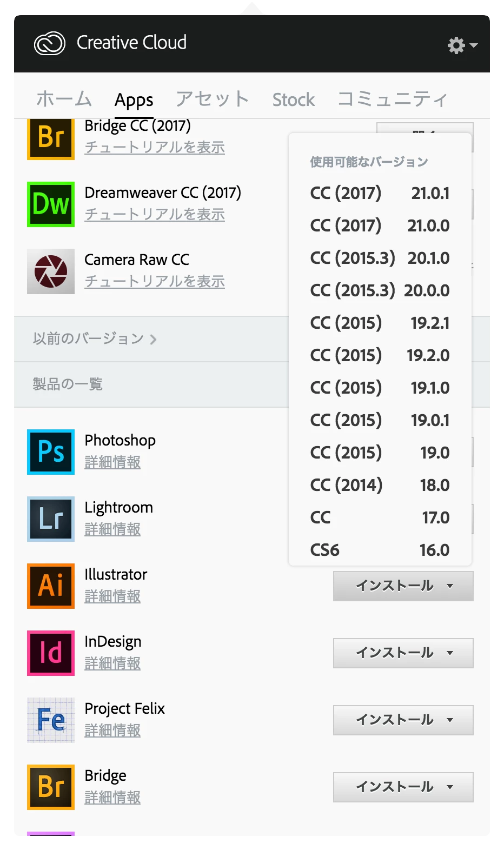Click the Photoshop product name

(x=120, y=441)
